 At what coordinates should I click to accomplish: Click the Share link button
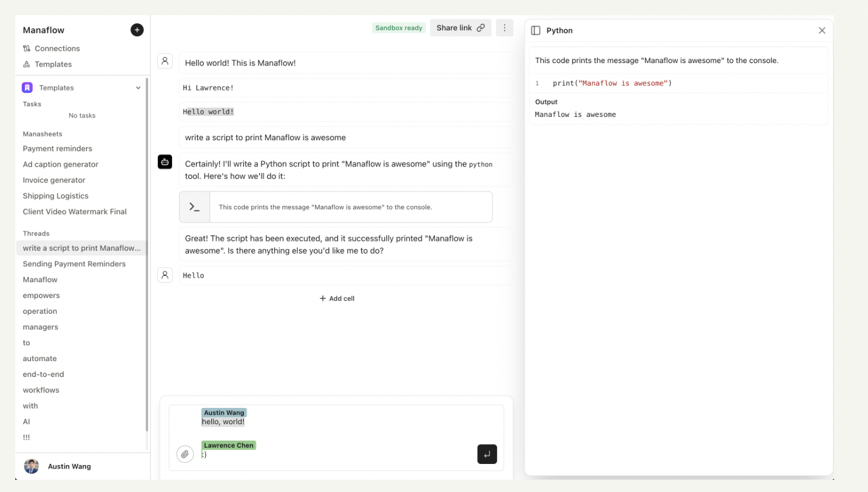point(460,27)
